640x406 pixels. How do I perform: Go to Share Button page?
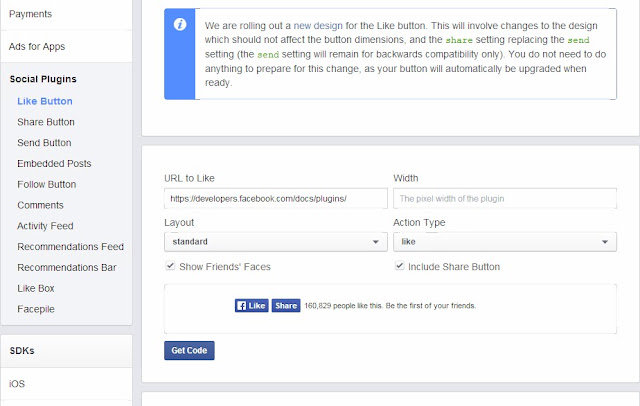point(46,122)
